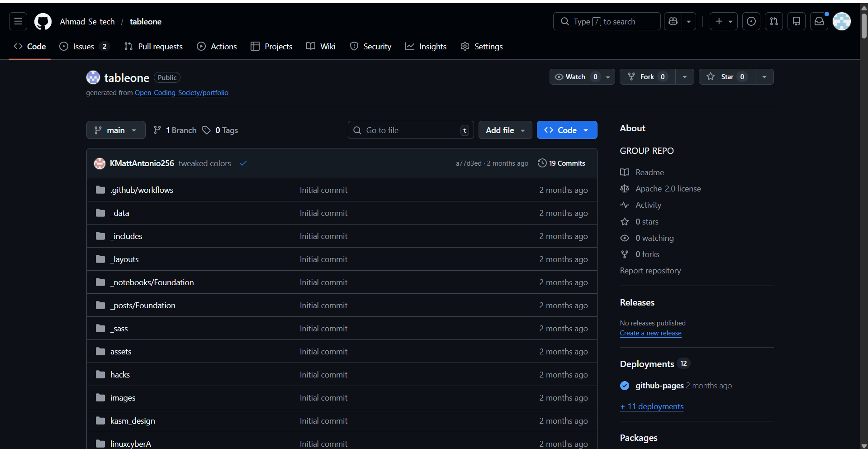View the Insights tab
The width and height of the screenshot is (868, 449).
pyautogui.click(x=426, y=47)
